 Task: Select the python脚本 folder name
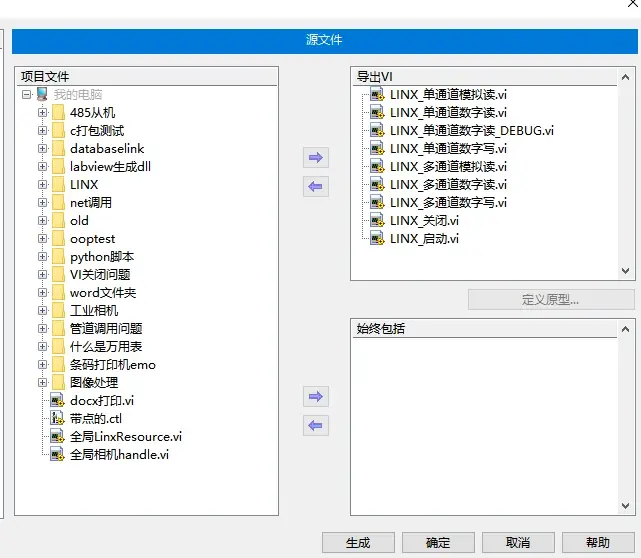click(102, 256)
